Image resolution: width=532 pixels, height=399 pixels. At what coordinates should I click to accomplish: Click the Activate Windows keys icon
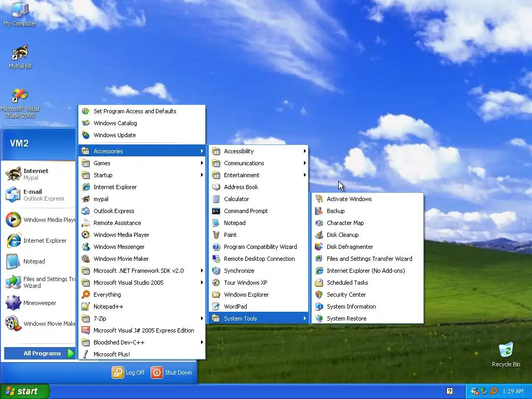319,199
